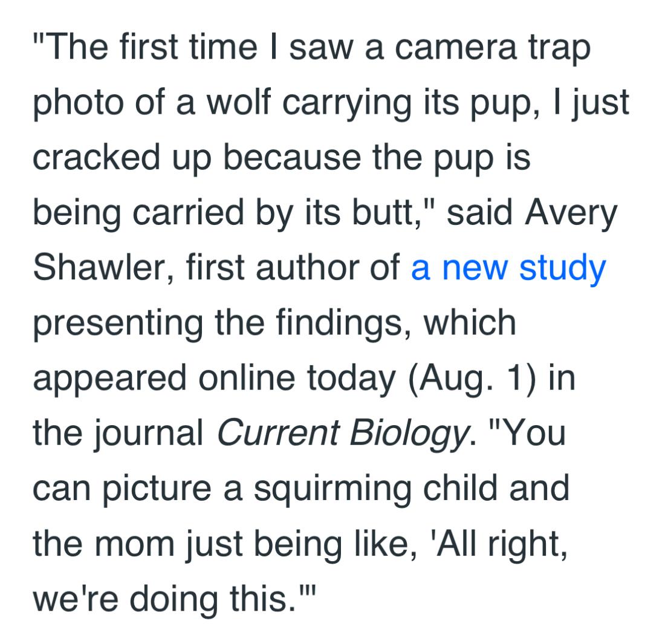Open the 'a new study' hyperlink
The image size is (668, 644).
[x=508, y=269]
